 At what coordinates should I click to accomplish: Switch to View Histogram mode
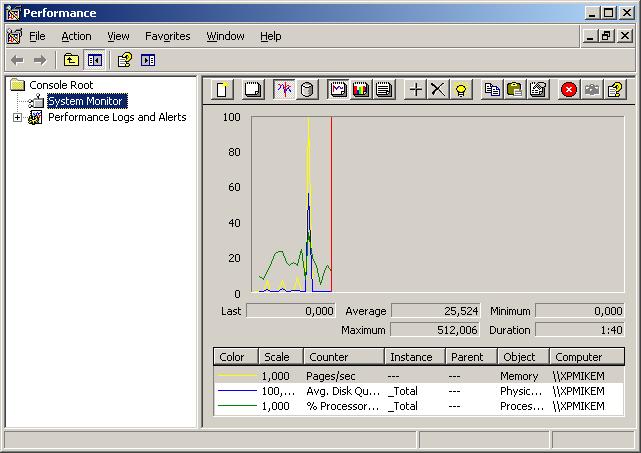point(360,90)
